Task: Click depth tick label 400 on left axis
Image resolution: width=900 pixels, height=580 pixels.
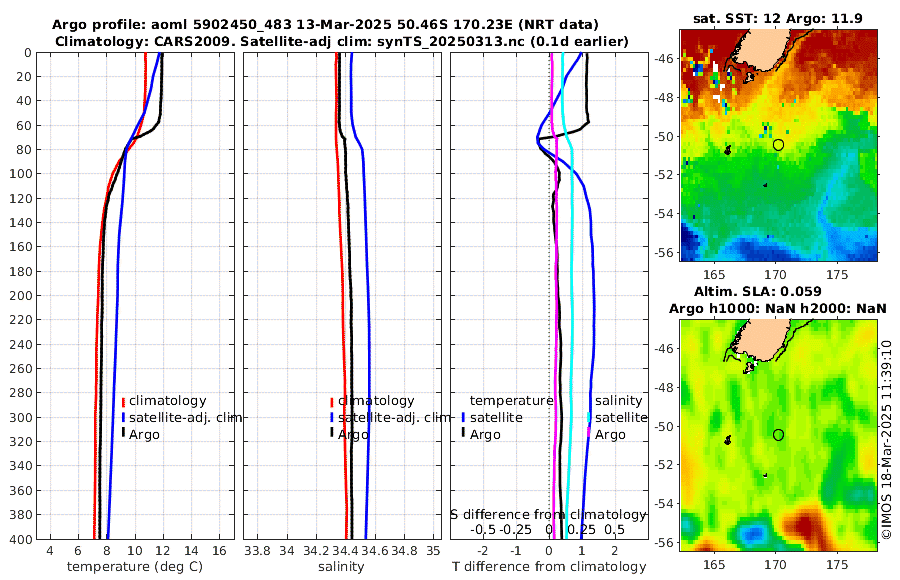Action: (x=21, y=539)
